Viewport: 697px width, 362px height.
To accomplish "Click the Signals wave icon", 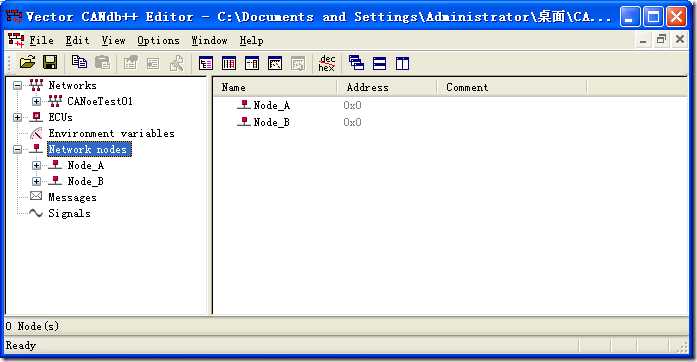I will (36, 213).
